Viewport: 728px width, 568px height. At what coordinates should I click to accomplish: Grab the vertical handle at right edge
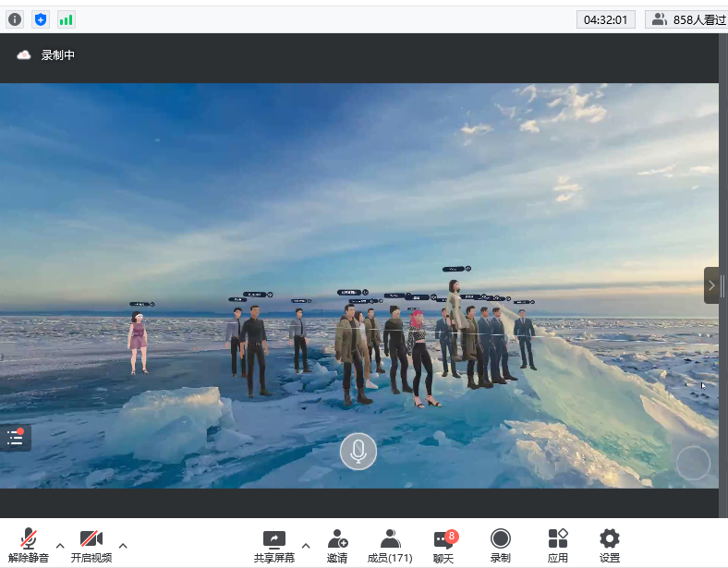click(722, 285)
